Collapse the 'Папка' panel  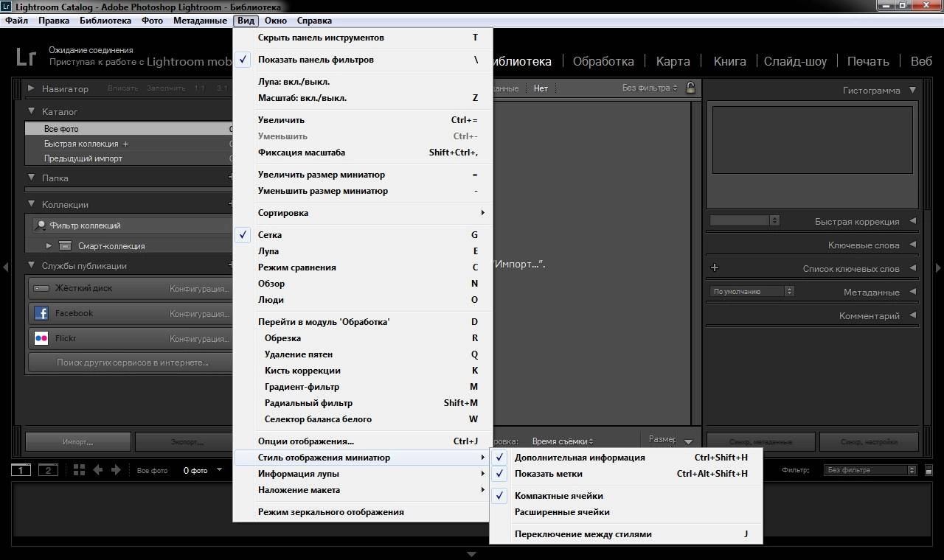coord(32,178)
